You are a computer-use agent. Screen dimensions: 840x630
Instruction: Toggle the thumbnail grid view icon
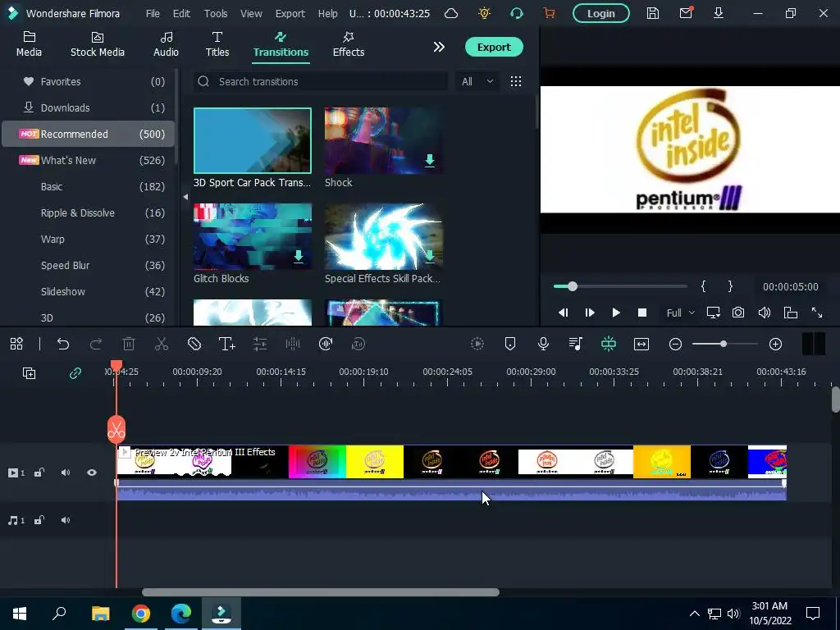point(516,81)
